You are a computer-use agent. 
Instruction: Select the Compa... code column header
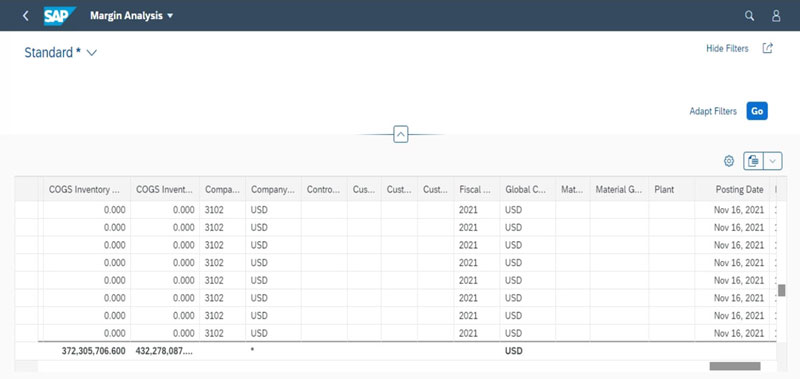(x=222, y=189)
